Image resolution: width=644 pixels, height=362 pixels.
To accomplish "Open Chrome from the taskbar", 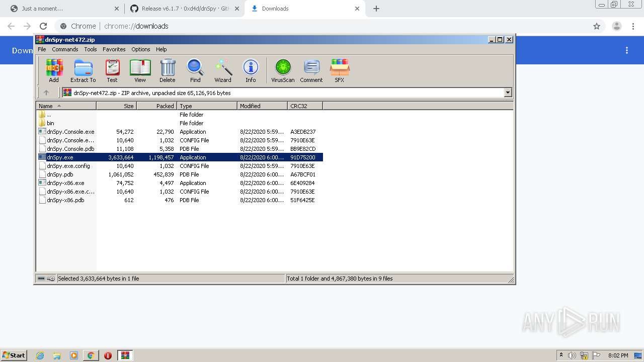I will tap(91, 355).
